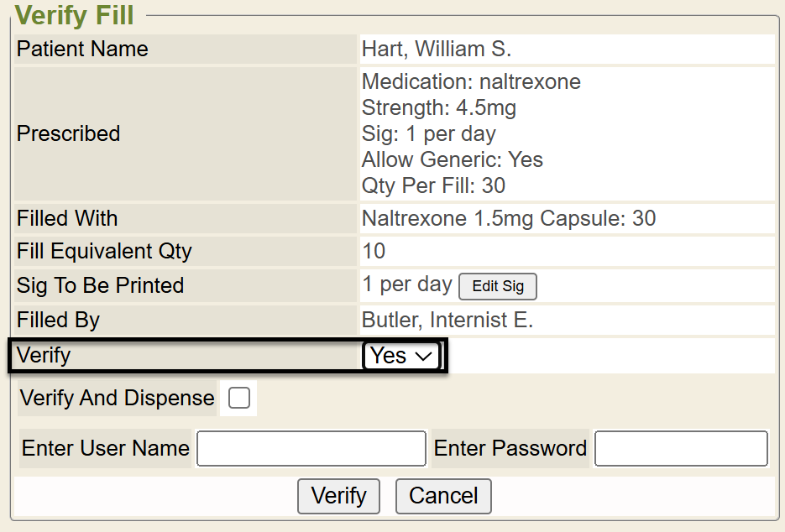Click the Sig To Be Printed label
The width and height of the screenshot is (785, 532).
click(101, 285)
